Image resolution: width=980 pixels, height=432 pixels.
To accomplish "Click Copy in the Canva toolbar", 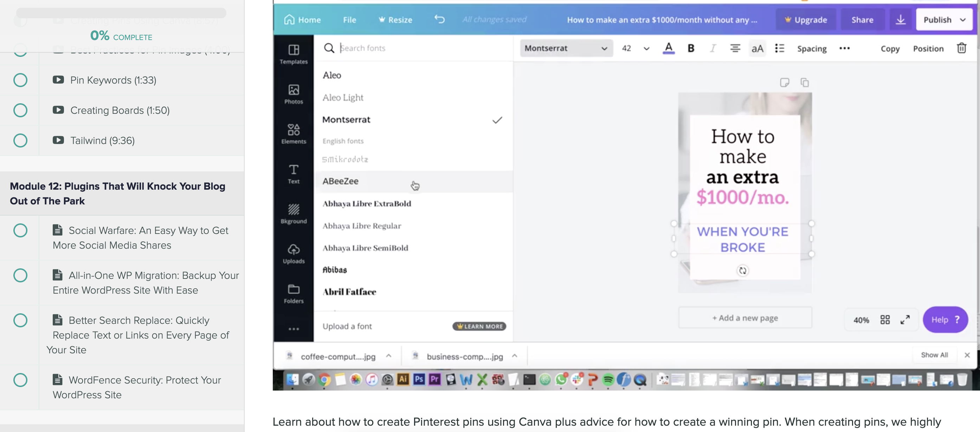I will 890,49.
